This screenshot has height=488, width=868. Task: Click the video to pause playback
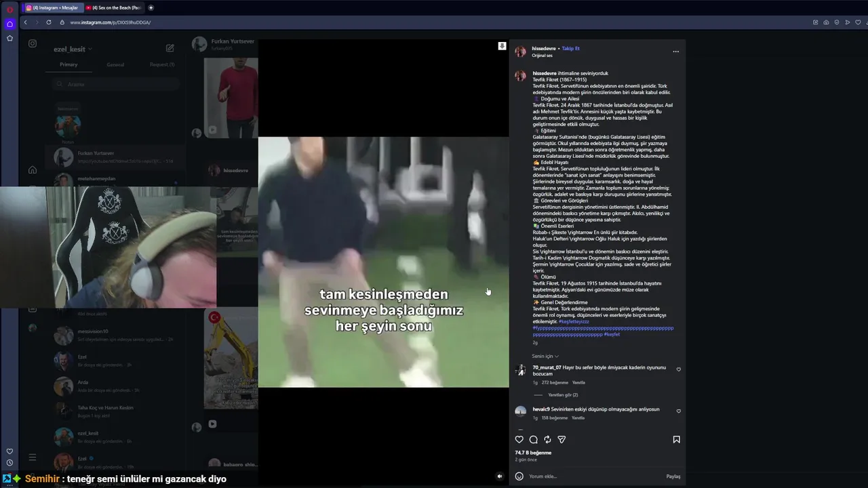pos(383,262)
